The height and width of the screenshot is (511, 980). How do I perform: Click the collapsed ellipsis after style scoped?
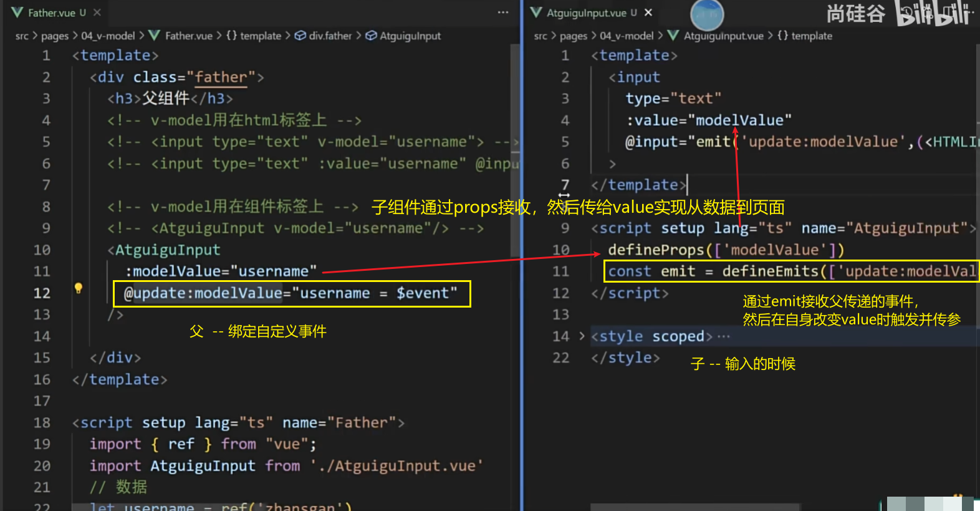pyautogui.click(x=723, y=336)
